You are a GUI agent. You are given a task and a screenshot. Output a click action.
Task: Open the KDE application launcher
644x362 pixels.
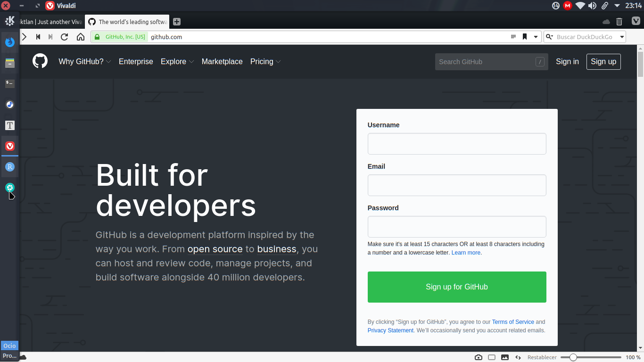10,21
